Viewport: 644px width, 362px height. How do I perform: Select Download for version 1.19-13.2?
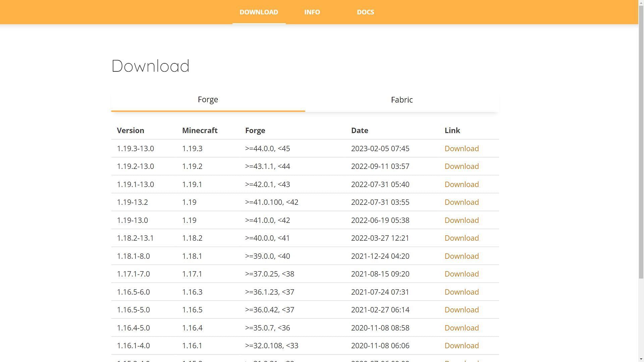462,202
